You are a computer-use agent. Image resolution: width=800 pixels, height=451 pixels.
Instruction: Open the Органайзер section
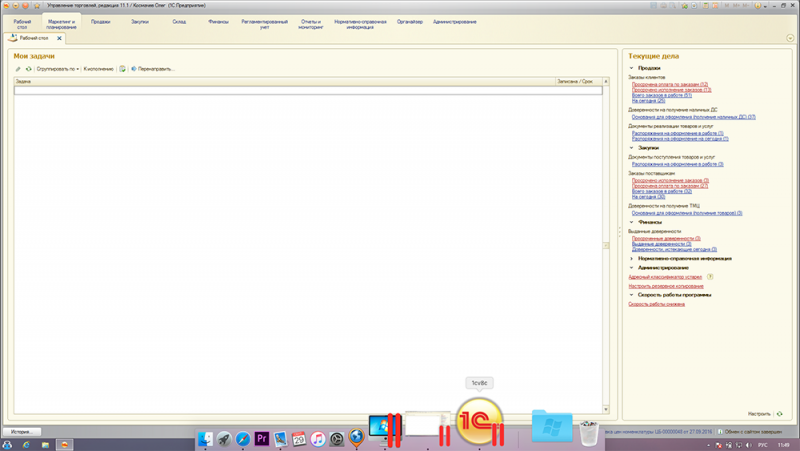coord(410,22)
